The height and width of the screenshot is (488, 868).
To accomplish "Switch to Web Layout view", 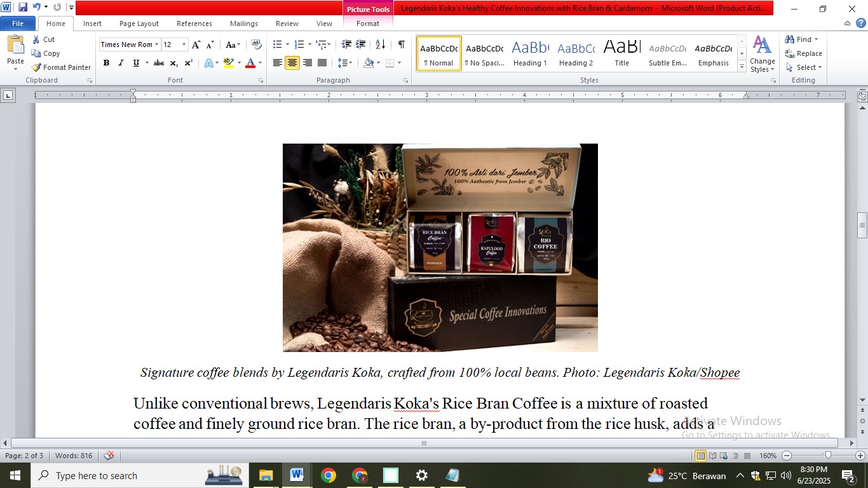I will pos(724,456).
